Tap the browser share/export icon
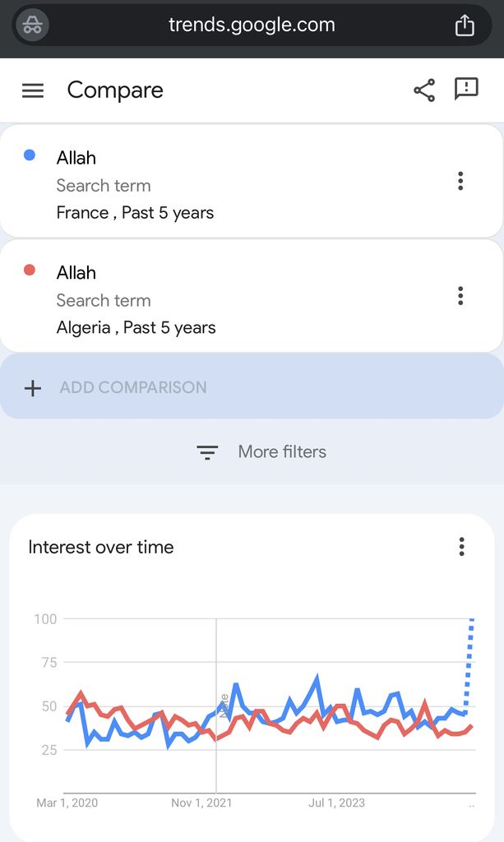Viewport: 504px width, 842px height. (465, 25)
